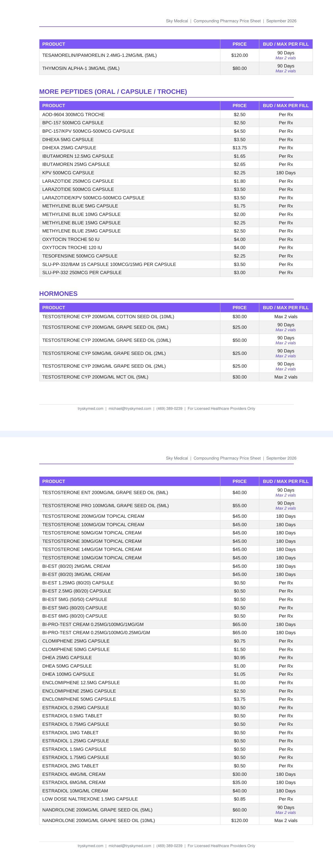The height and width of the screenshot is (868, 333).
Task: Select CLOMIPHENE 25MG CAPSULE row
Action: pos(176,641)
